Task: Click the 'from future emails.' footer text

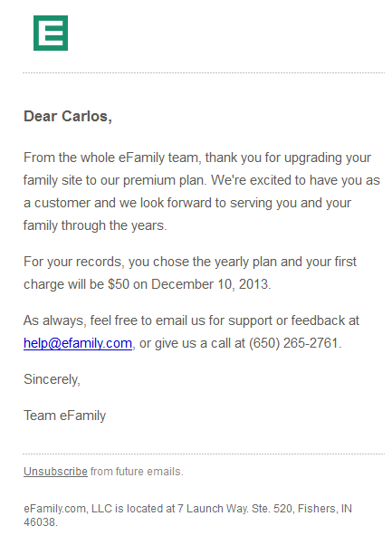Action: click(137, 472)
